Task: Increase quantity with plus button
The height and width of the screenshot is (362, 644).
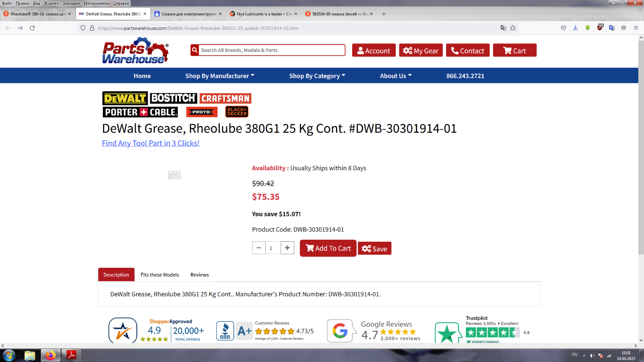Action: 287,248
